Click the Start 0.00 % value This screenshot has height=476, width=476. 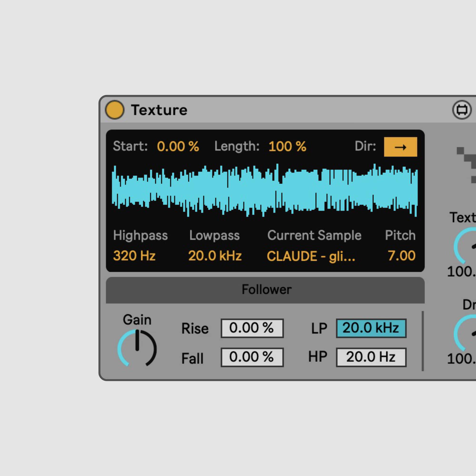178,146
